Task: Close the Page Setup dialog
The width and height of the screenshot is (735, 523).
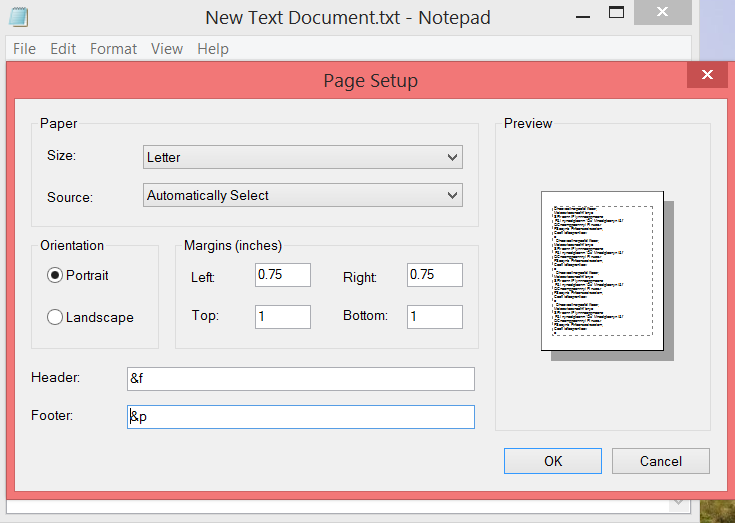Action: click(x=707, y=76)
